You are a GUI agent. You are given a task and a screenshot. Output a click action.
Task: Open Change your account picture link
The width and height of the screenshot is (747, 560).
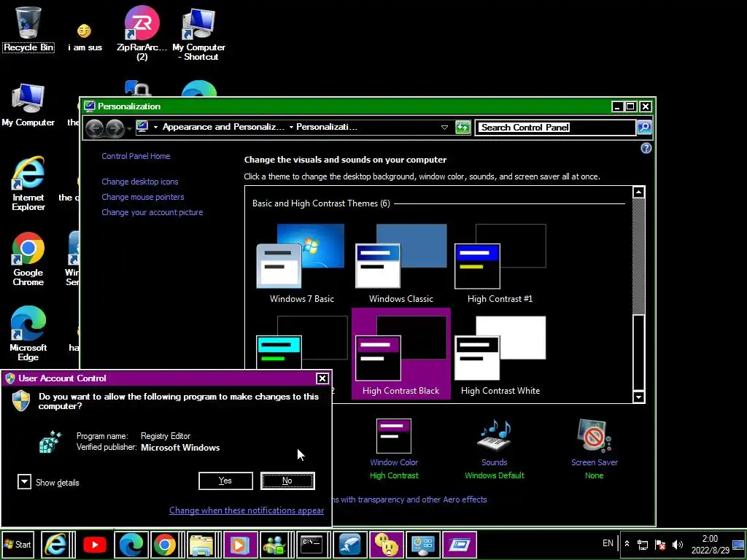[x=152, y=212]
